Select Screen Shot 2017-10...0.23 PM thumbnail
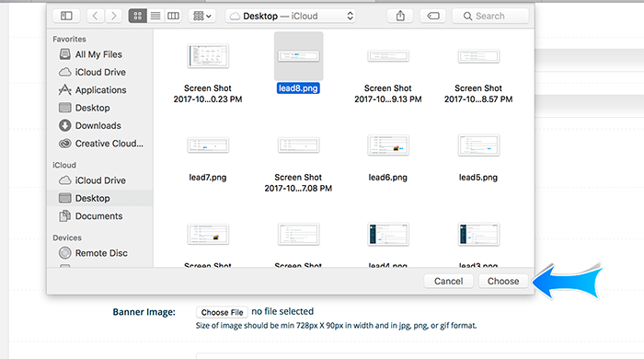The height and width of the screenshot is (359, 644). 208,56
